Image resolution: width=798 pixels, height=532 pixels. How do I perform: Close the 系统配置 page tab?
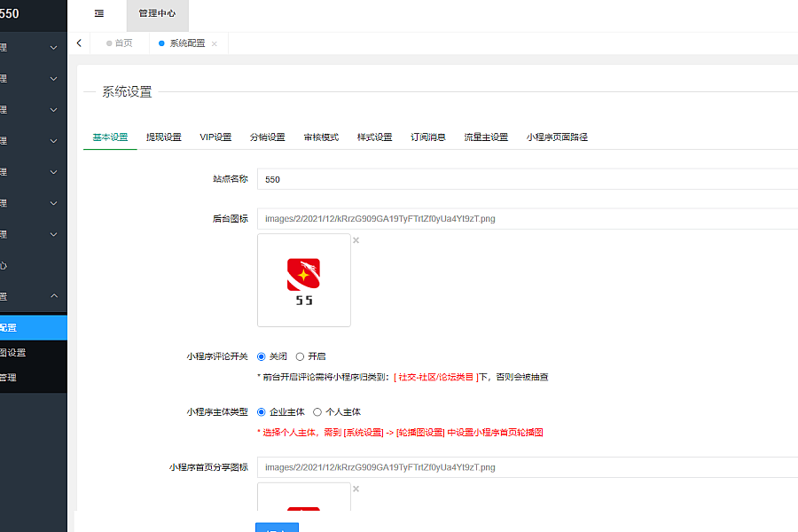coord(215,43)
